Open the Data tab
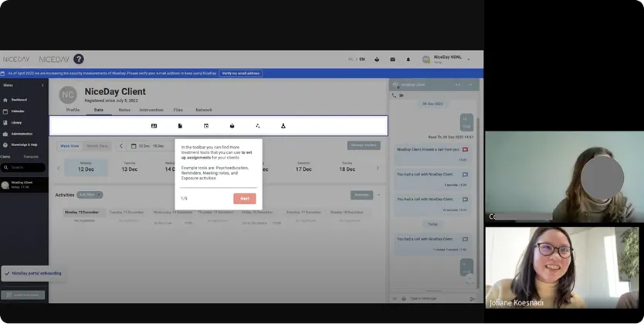The height and width of the screenshot is (324, 644). tap(99, 110)
